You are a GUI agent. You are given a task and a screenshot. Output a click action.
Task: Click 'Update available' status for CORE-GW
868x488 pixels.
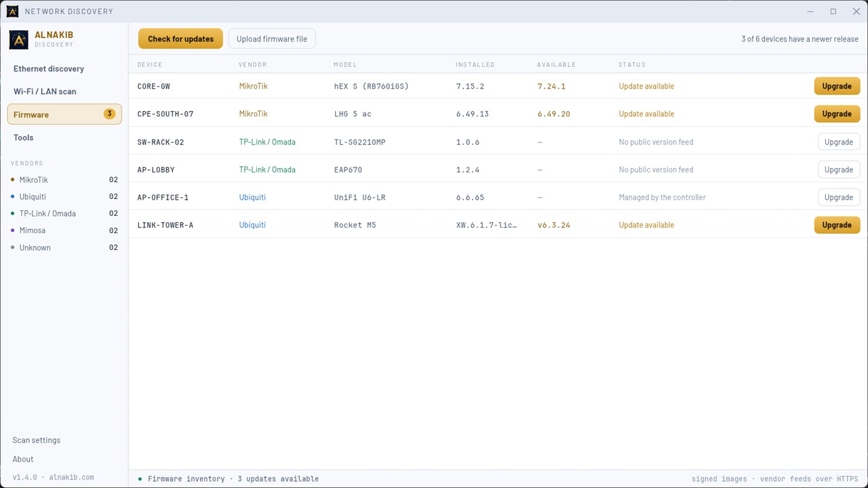647,86
